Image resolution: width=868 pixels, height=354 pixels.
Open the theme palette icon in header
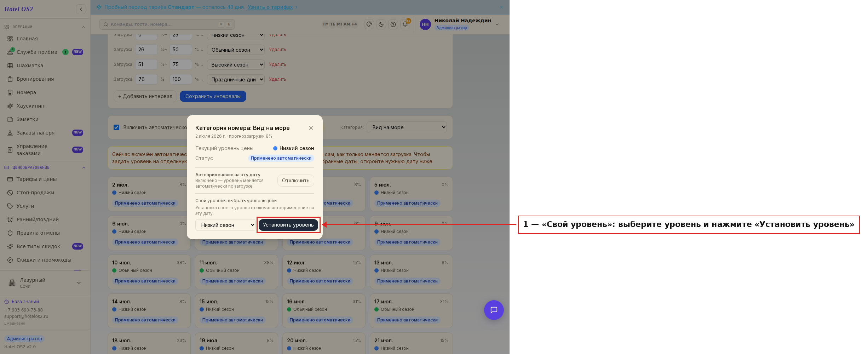(369, 24)
